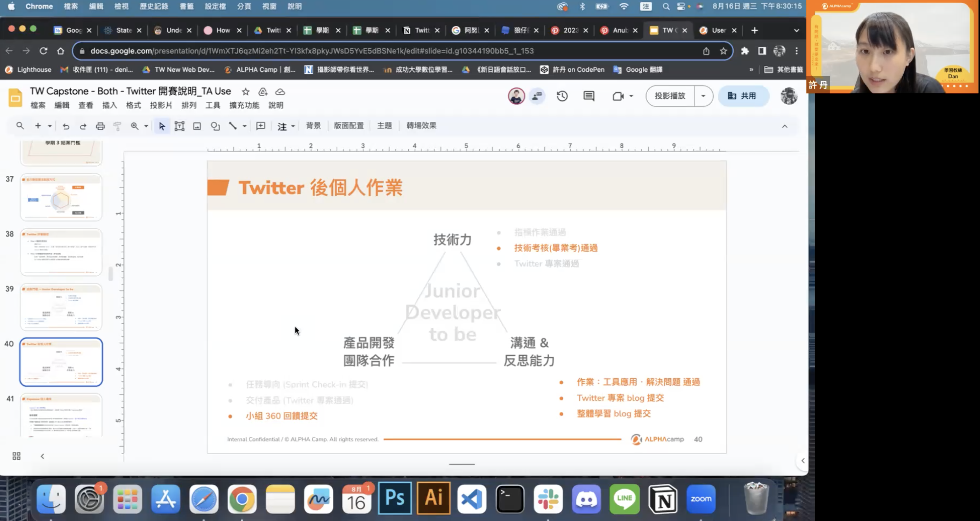
Task: Click the insert image icon
Action: click(x=197, y=126)
